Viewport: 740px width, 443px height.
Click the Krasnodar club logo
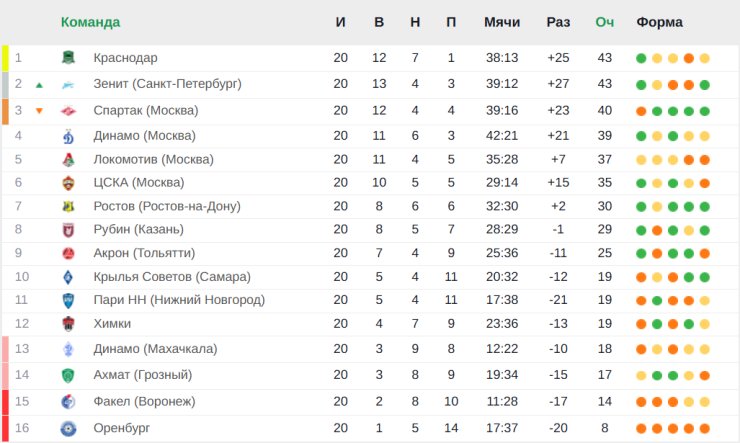pyautogui.click(x=69, y=58)
